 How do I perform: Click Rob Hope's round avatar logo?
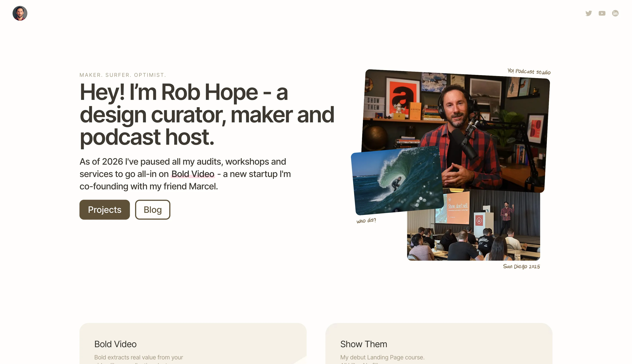tap(20, 13)
